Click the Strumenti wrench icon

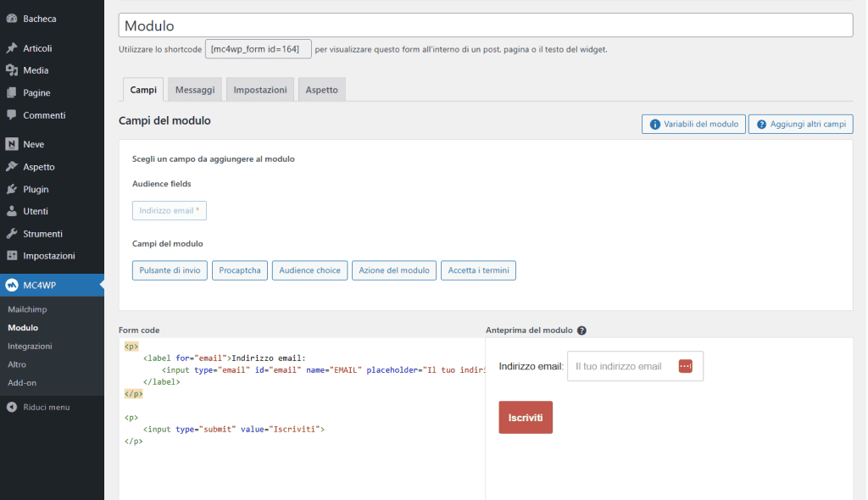12,234
